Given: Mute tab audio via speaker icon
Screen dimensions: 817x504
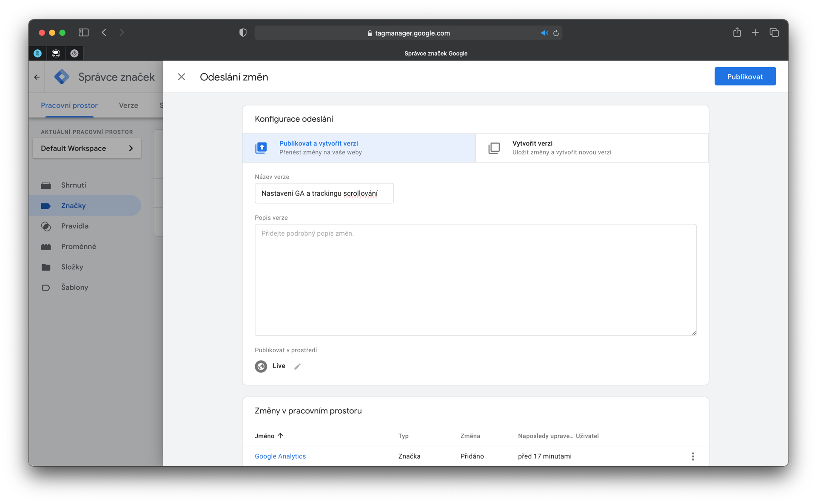Looking at the screenshot, I should point(544,33).
